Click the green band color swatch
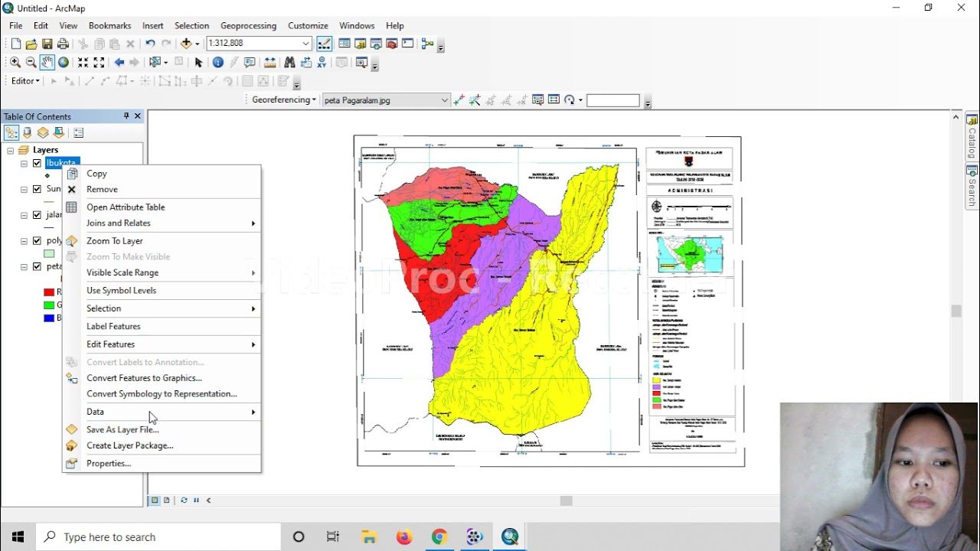The image size is (980, 551). coord(49,305)
